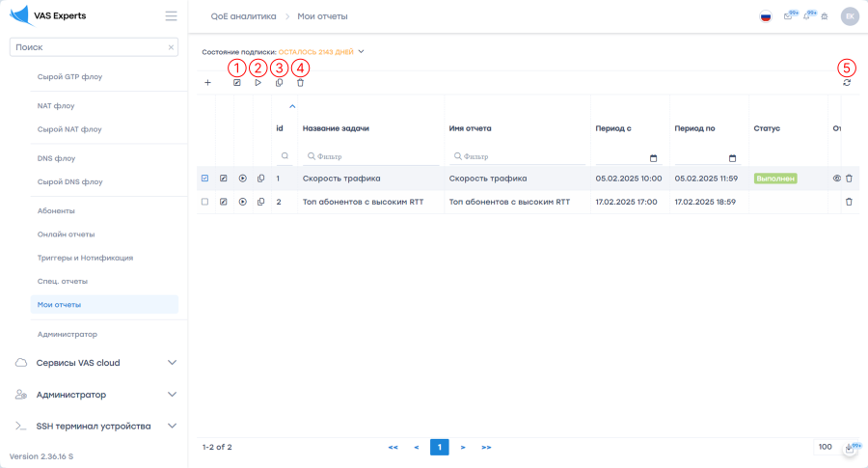Open the mail messages icon
Viewport: 868px width, 468px height.
tap(788, 16)
